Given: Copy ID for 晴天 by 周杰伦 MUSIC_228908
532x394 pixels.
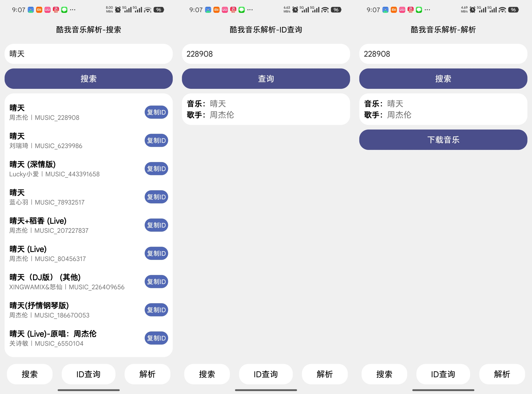Looking at the screenshot, I should [x=156, y=112].
